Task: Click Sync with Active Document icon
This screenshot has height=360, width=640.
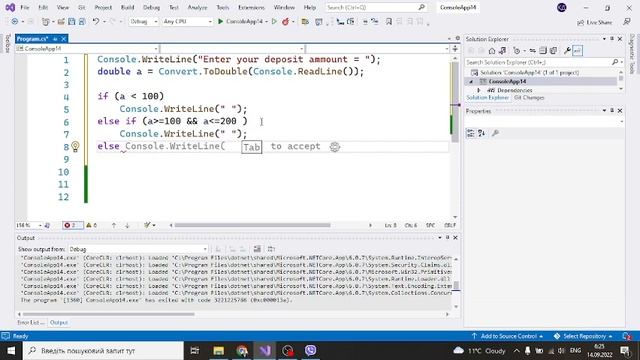Action: (532, 51)
